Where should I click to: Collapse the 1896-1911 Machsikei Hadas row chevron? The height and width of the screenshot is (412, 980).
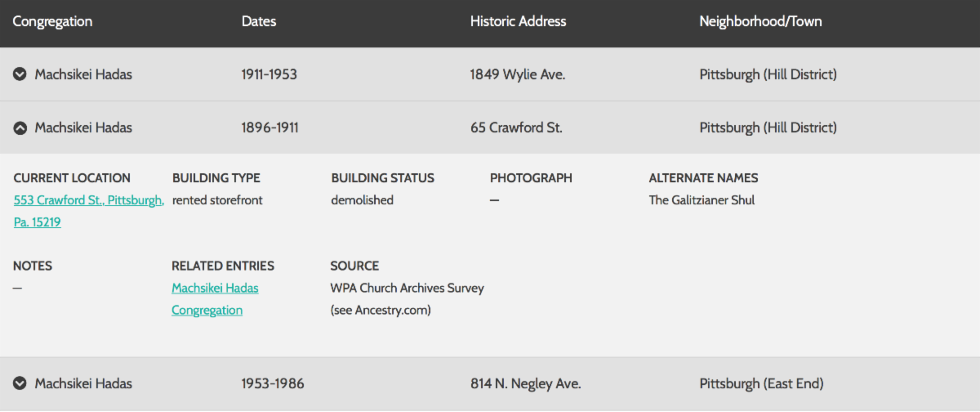click(x=20, y=128)
